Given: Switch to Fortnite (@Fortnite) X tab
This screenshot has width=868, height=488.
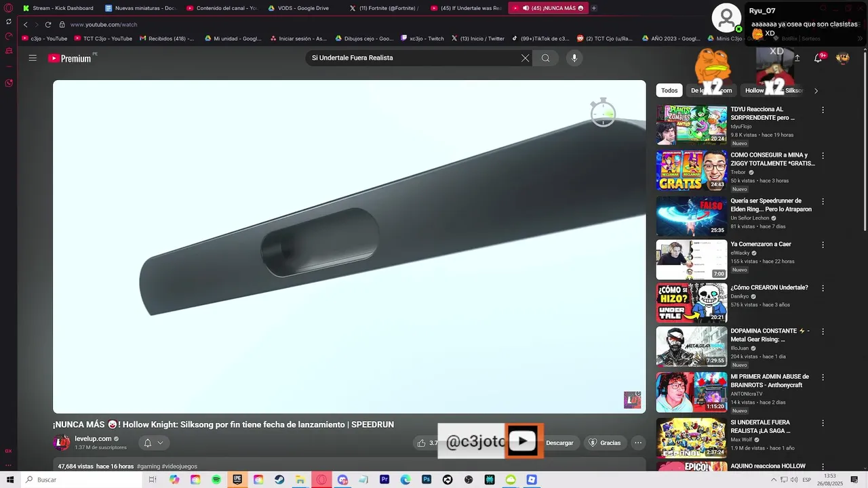Looking at the screenshot, I should click(x=385, y=8).
